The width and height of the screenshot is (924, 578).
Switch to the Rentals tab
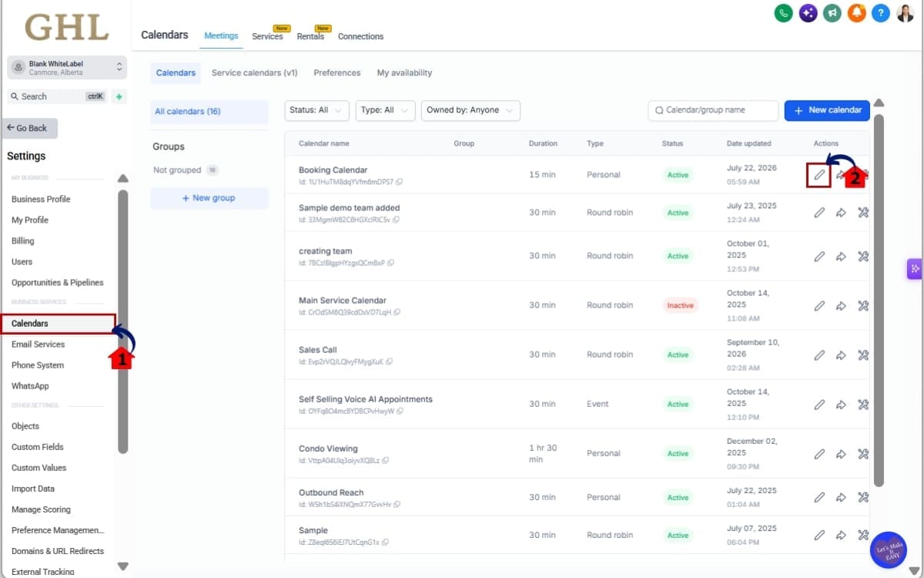coord(310,36)
